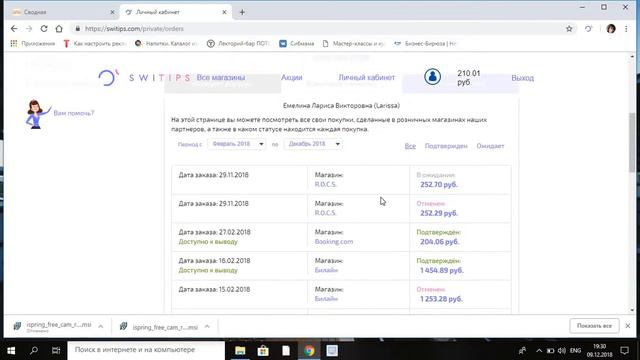Expand the Февраль 2018 period dropdown
640x360 pixels.
[236, 144]
